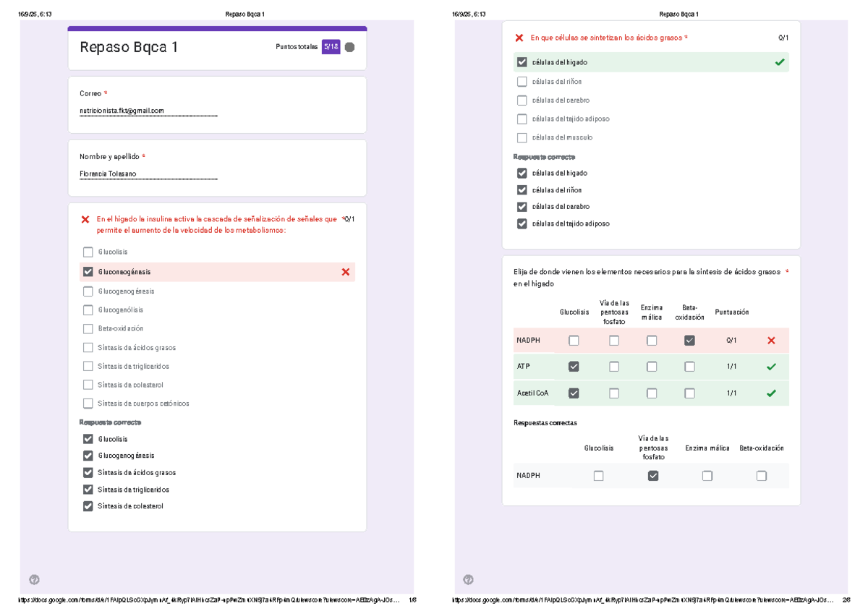Check Síntesis de cuerpos cetónicos option

tap(88, 404)
